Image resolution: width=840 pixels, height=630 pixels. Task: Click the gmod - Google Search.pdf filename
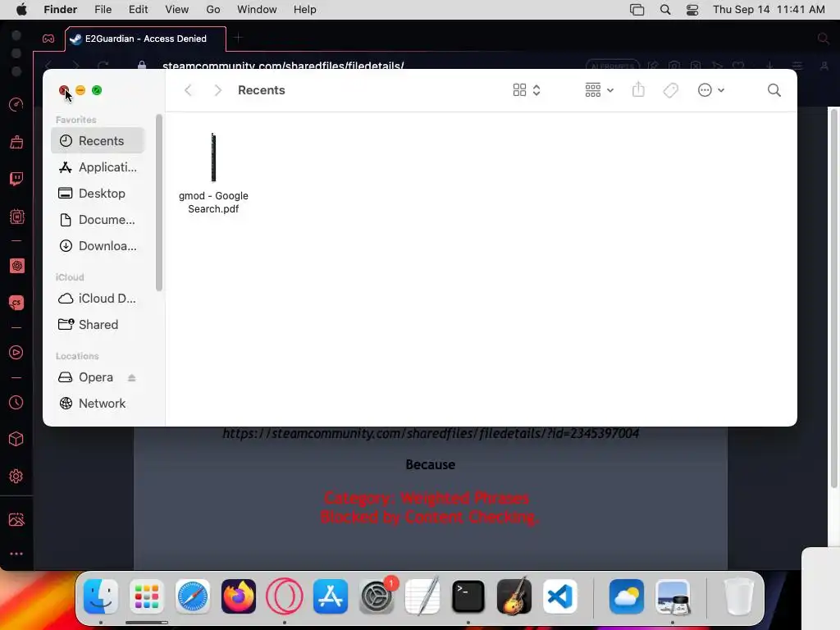coord(213,203)
